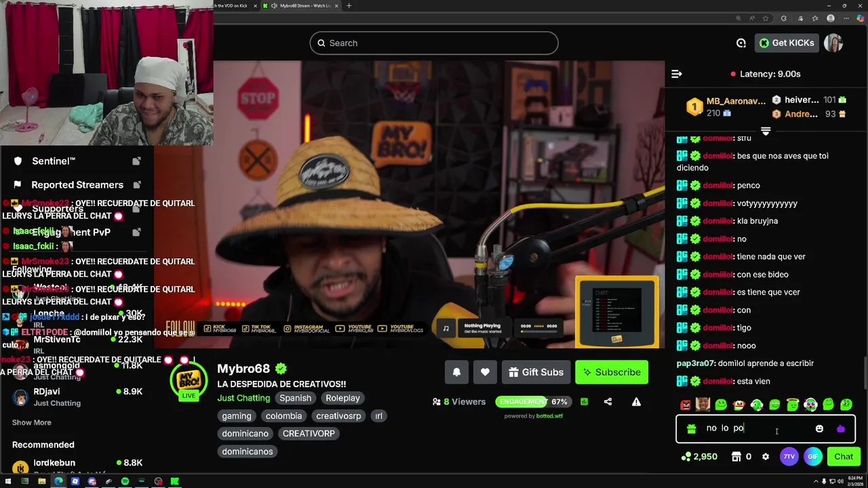Open Spotify from the taskbar
The height and width of the screenshot is (488, 868).
[125, 481]
